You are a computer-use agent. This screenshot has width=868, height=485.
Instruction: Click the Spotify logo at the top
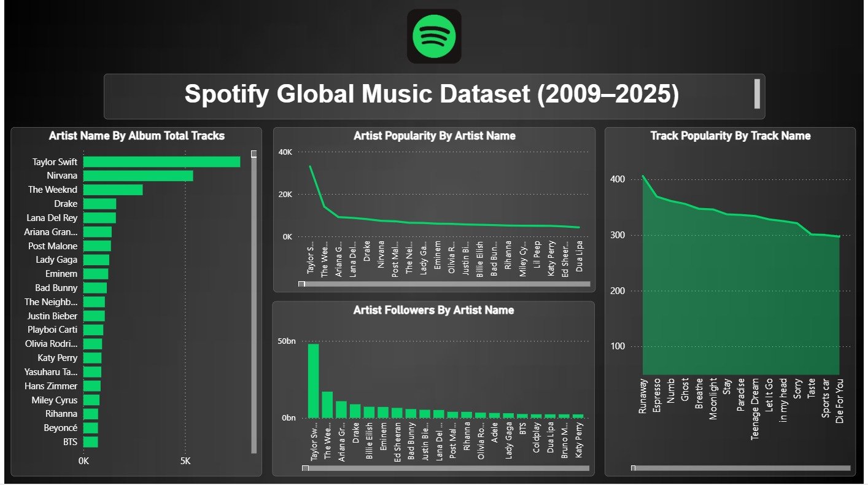pyautogui.click(x=434, y=36)
